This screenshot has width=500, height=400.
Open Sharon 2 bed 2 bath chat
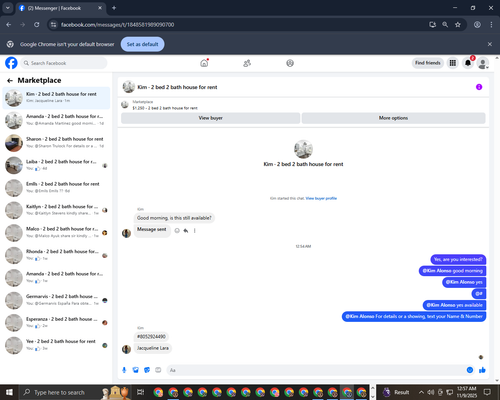tap(56, 143)
